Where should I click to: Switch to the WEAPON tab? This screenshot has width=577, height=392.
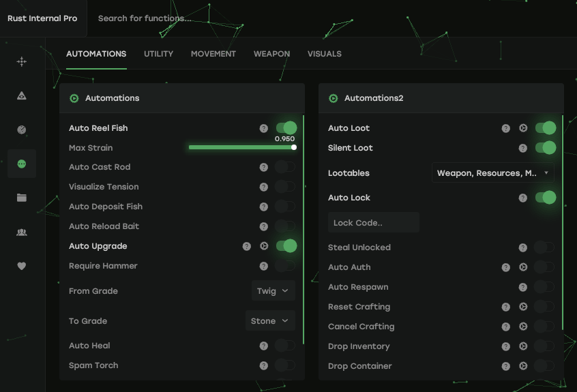click(271, 54)
